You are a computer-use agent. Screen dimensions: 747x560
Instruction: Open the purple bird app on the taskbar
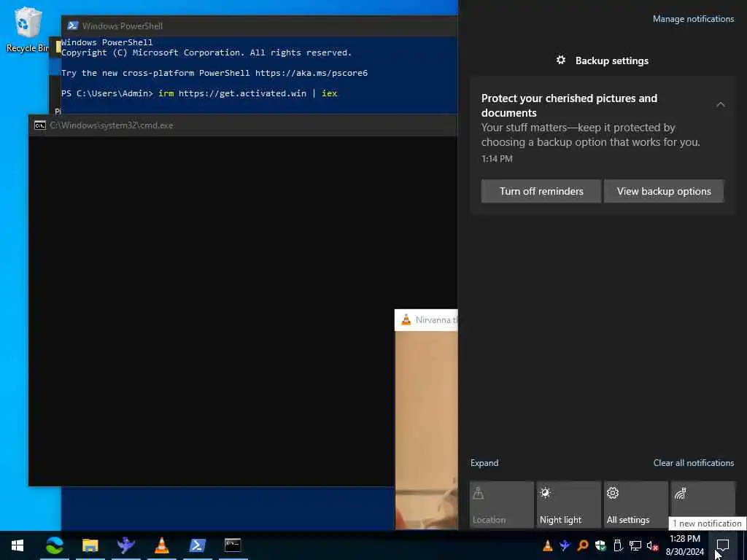point(125,545)
